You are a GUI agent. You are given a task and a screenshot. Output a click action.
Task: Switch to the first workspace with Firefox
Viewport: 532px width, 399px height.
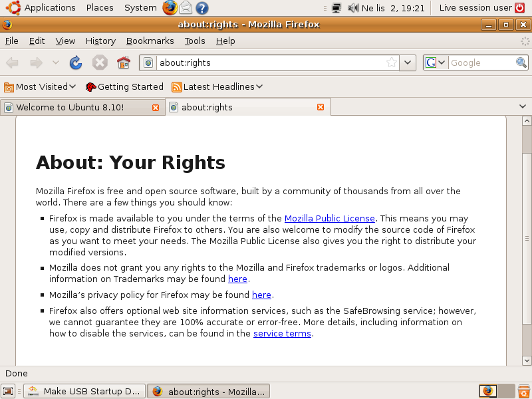488,391
